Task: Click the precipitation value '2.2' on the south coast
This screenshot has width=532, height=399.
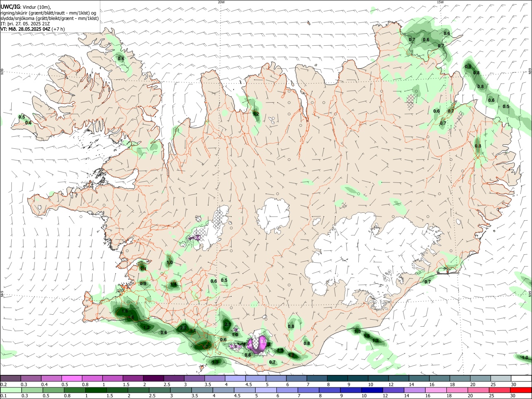Action: coord(183,328)
